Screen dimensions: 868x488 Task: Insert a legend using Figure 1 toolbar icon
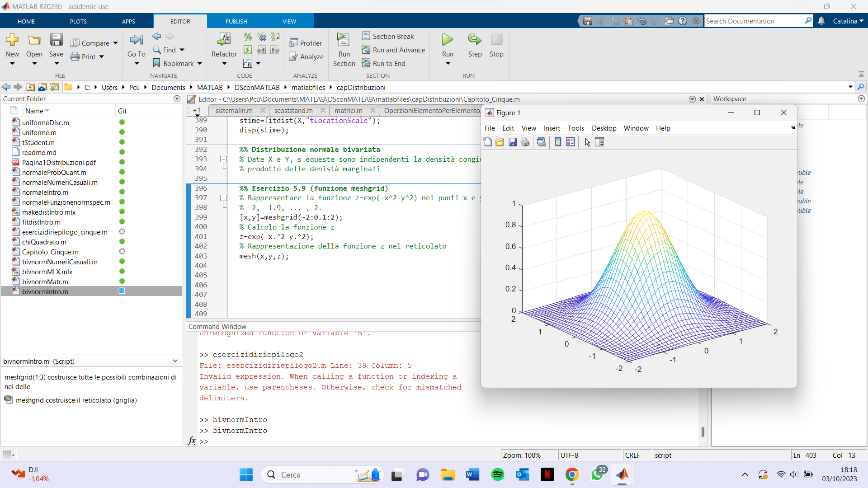tap(570, 142)
